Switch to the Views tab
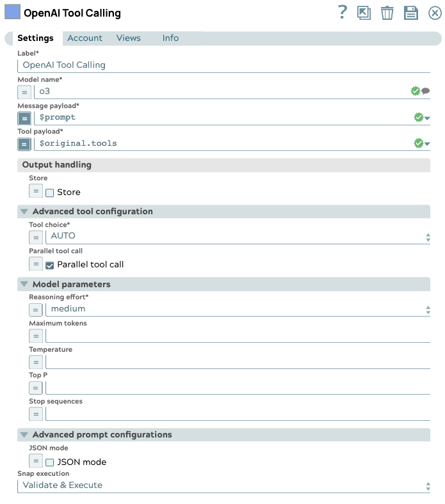Image resolution: width=445 pixels, height=504 pixels. click(128, 38)
